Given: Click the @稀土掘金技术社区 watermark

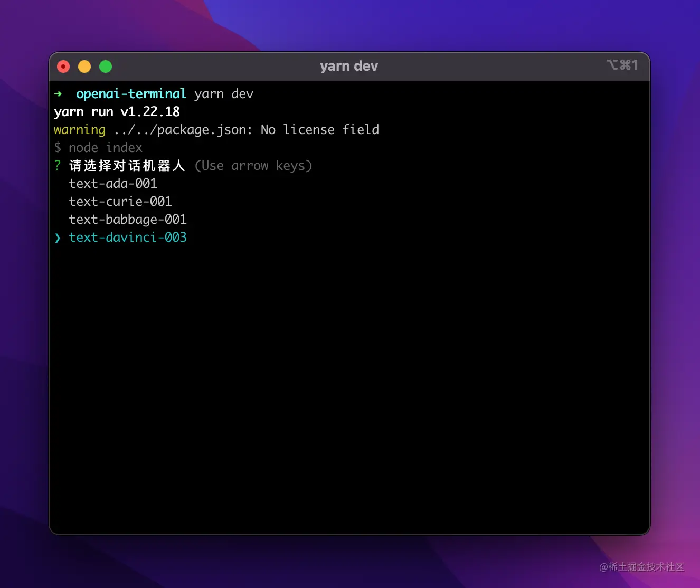Looking at the screenshot, I should 641,567.
